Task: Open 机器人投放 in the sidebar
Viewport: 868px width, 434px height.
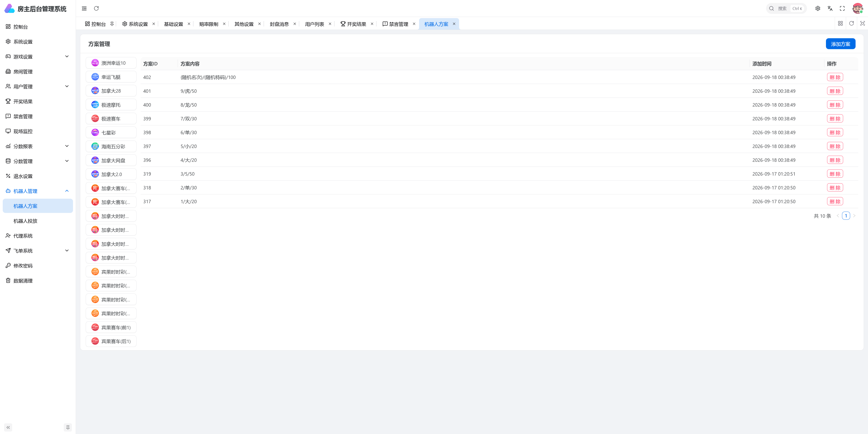Action: tap(38, 221)
